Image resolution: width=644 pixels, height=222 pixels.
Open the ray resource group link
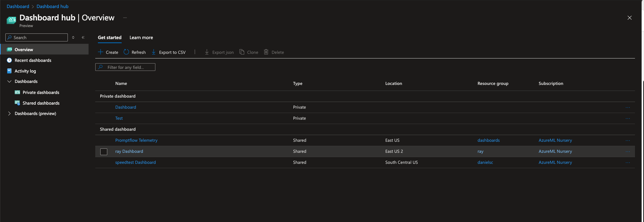[481, 151]
